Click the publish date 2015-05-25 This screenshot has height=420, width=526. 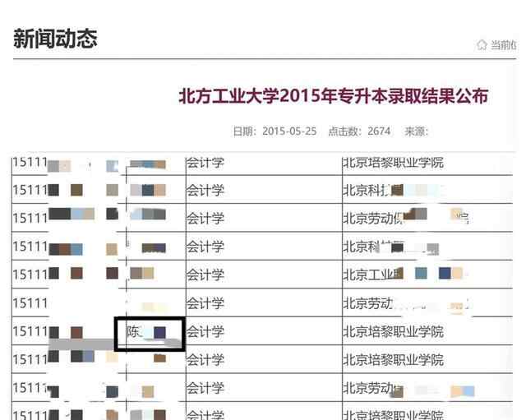289,132
